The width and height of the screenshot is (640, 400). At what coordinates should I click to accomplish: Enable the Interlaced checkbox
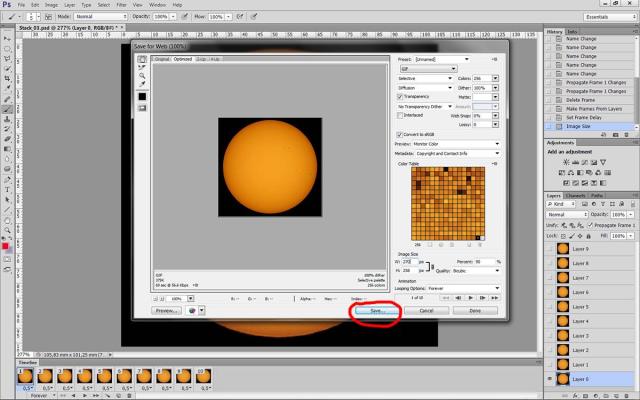tap(400, 115)
